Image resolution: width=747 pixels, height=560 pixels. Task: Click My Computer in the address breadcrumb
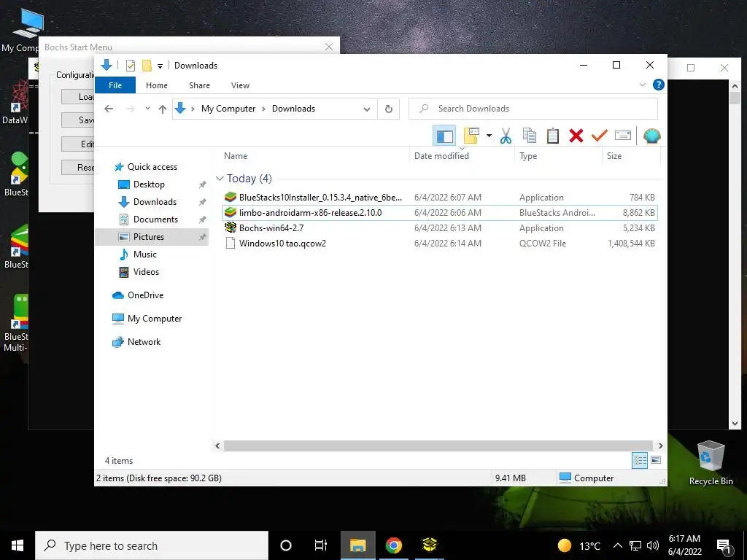[x=228, y=109]
